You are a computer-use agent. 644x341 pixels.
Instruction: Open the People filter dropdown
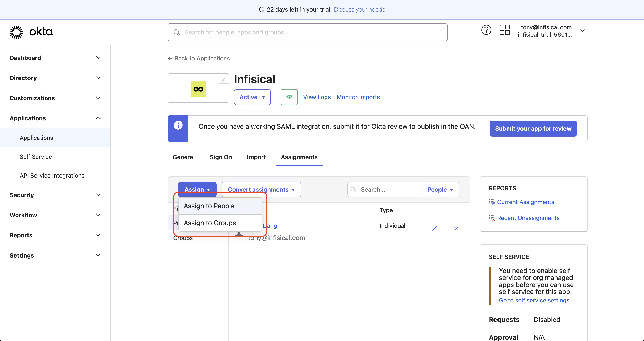point(440,189)
